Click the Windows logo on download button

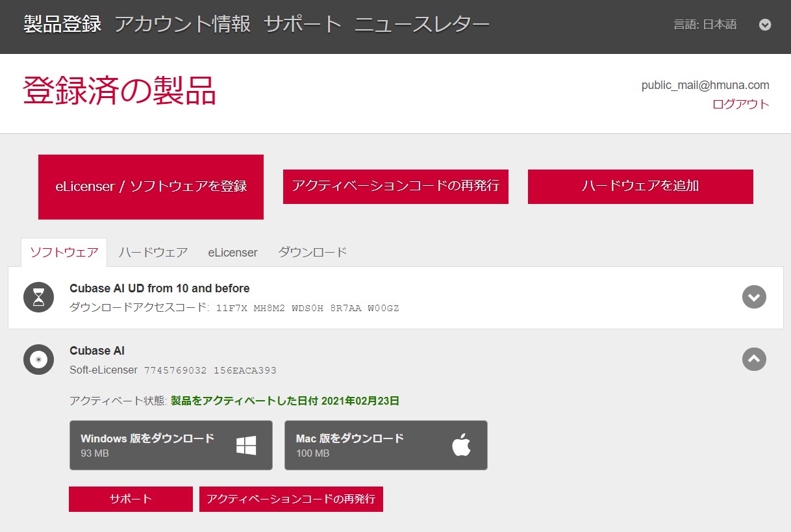coord(246,446)
